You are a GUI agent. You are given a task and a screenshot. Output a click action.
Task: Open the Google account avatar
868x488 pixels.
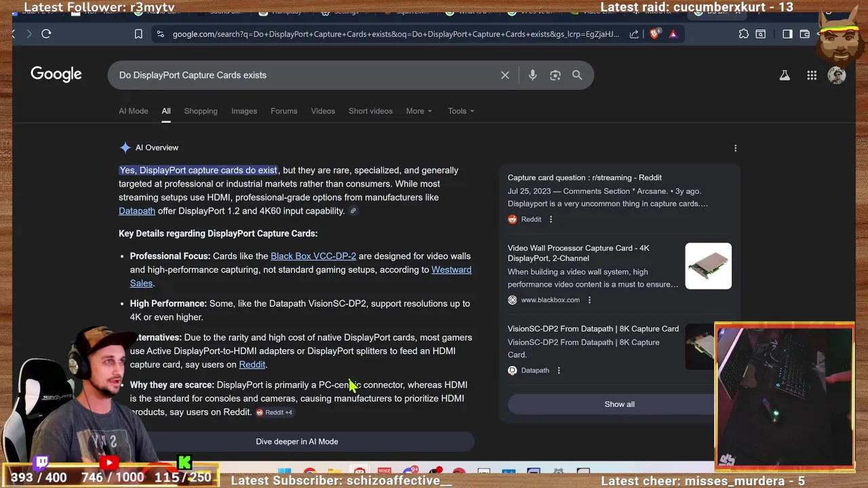[x=837, y=75]
